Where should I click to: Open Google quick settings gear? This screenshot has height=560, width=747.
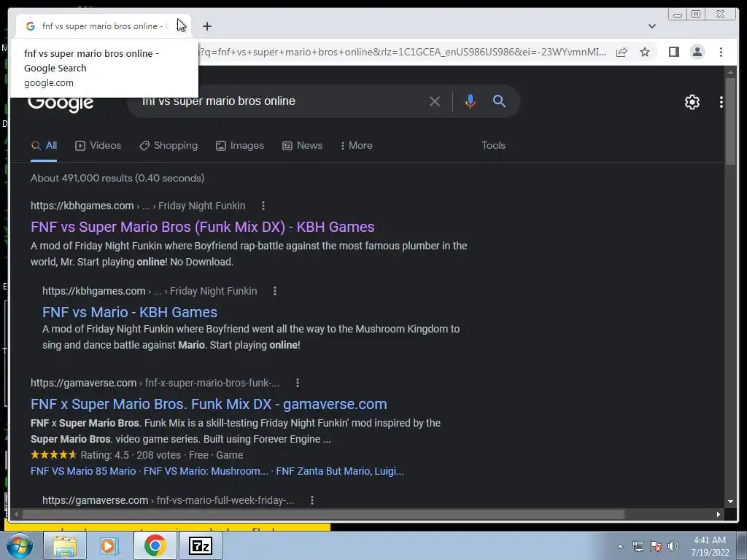coord(692,102)
